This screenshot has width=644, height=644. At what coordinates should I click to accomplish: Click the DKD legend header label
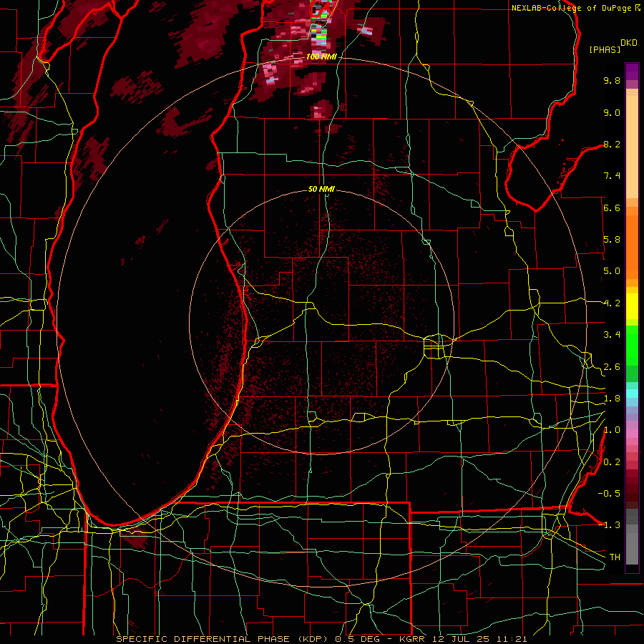pyautogui.click(x=629, y=43)
